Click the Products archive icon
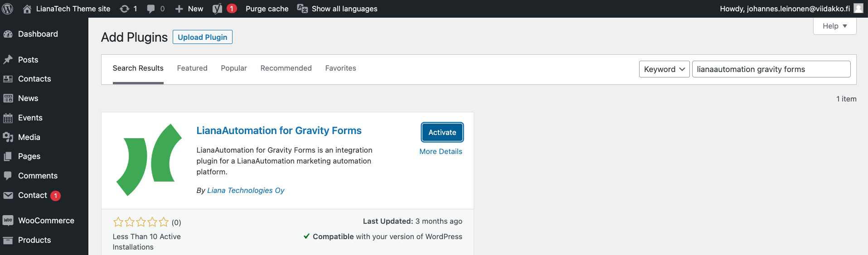The width and height of the screenshot is (868, 255). 8,240
